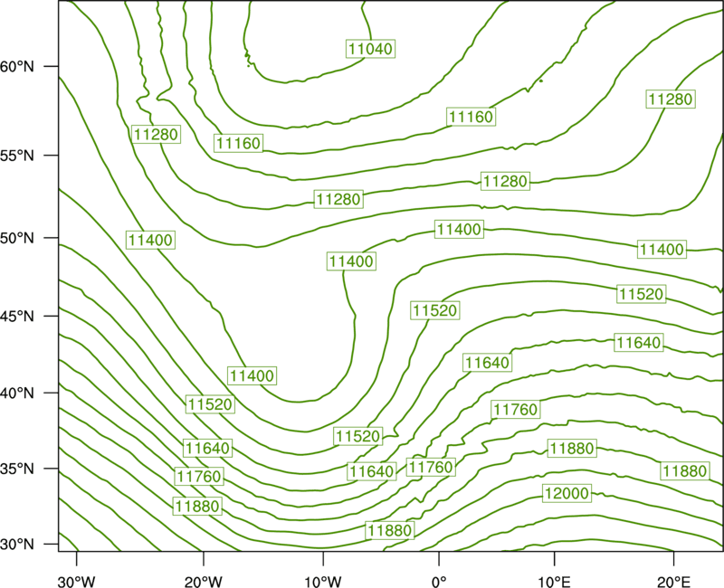Screen dimensions: 724x588
Task: Click the 10°W longitude axis label
Action: [323, 581]
